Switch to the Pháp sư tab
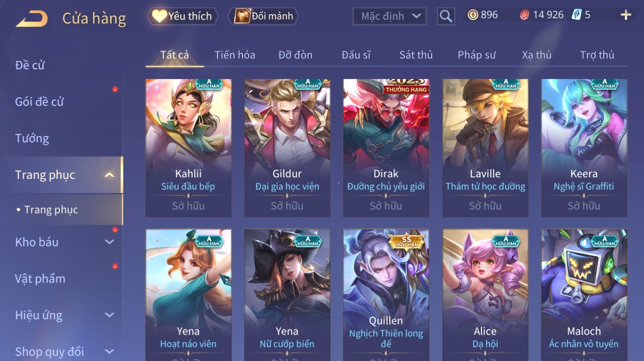The image size is (644, 361). click(x=477, y=55)
